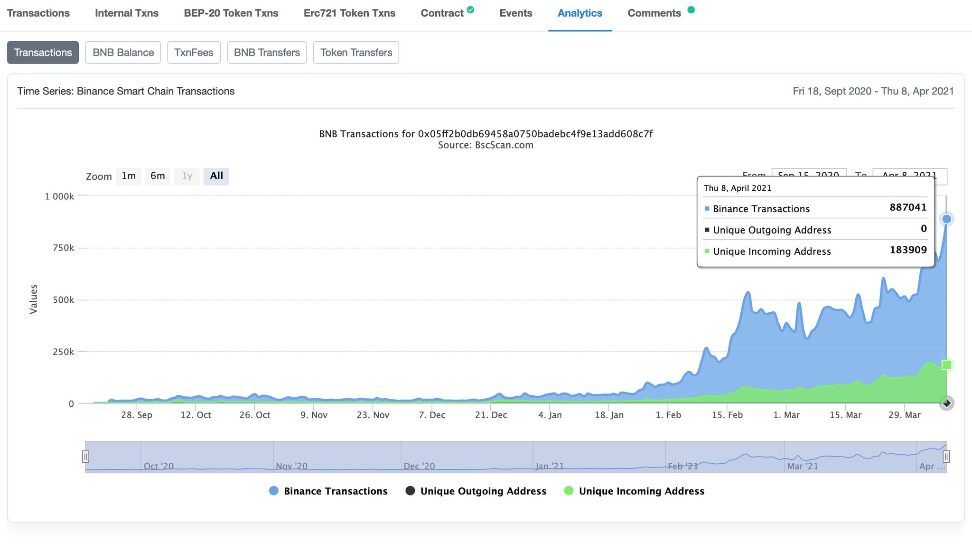Click the Thu 8, April 2021 tooltip date
This screenshot has height=560, width=972.
tap(738, 188)
